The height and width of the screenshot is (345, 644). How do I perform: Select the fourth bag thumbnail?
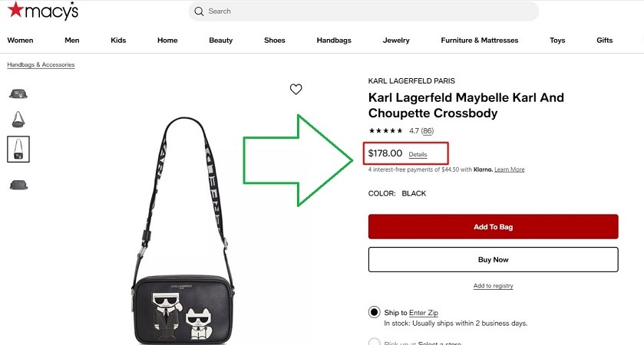click(x=18, y=185)
